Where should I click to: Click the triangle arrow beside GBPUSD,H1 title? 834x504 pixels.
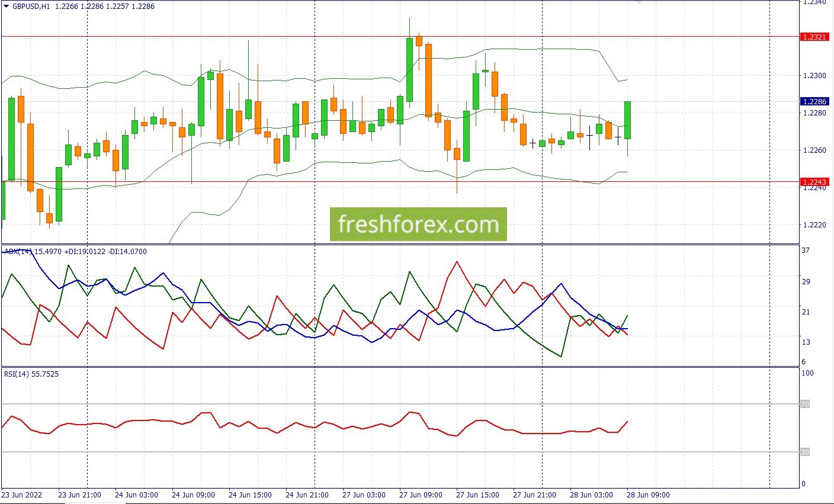click(6, 7)
